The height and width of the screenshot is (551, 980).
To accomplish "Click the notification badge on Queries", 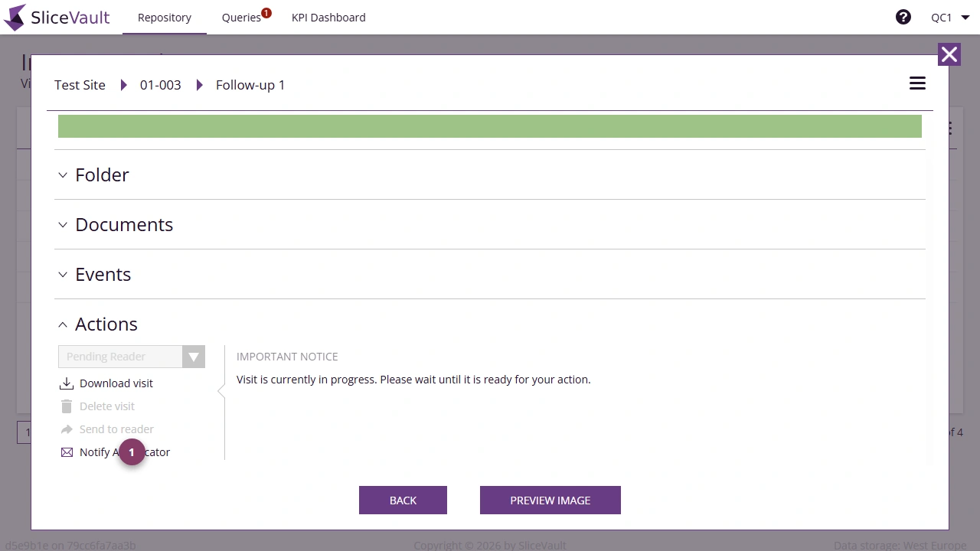I will pyautogui.click(x=266, y=12).
